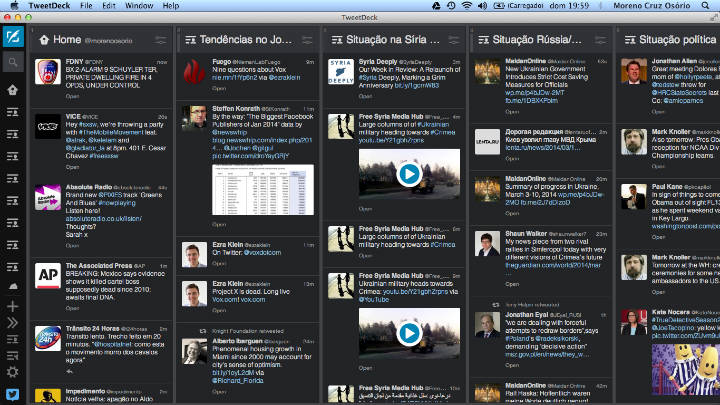Open bit.ly link in Syria Deeply tweet
This screenshot has height=405, width=720.
(416, 85)
